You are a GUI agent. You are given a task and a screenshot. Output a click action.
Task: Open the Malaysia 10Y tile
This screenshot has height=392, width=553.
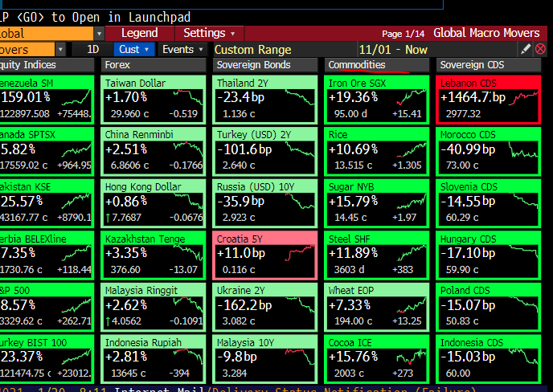point(265,359)
